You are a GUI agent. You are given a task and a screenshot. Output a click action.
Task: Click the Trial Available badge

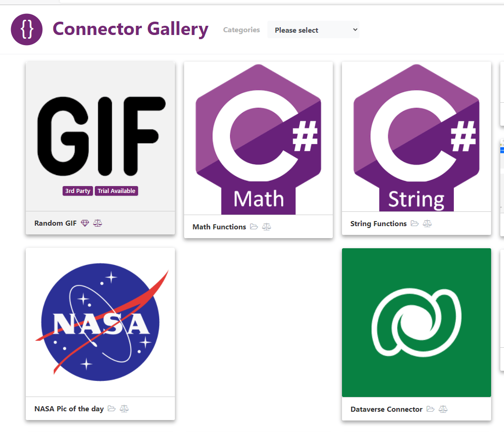[x=116, y=191]
